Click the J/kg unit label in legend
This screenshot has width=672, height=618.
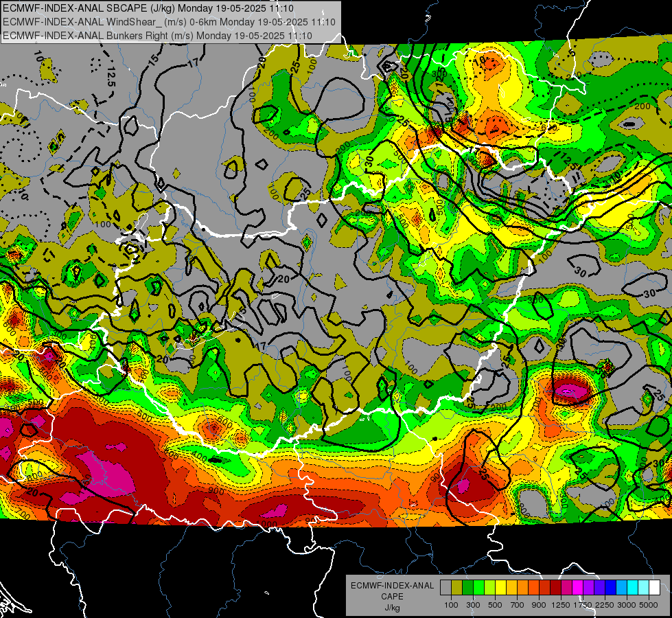point(392,608)
